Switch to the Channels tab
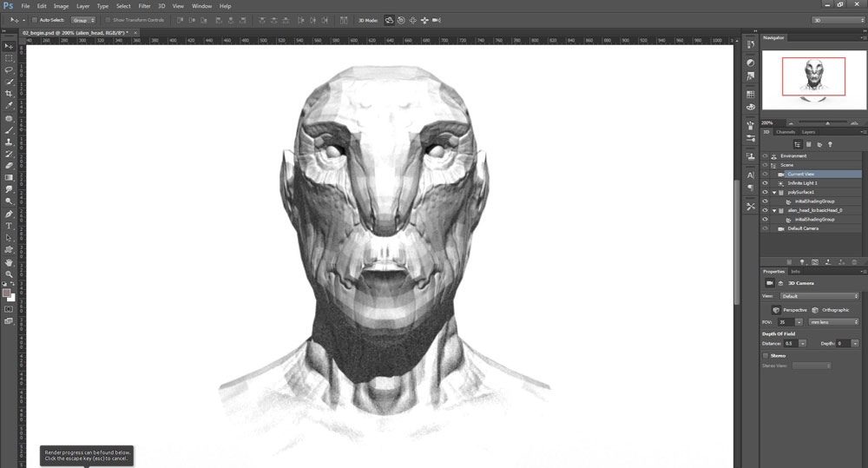Image resolution: width=868 pixels, height=468 pixels. coord(785,132)
